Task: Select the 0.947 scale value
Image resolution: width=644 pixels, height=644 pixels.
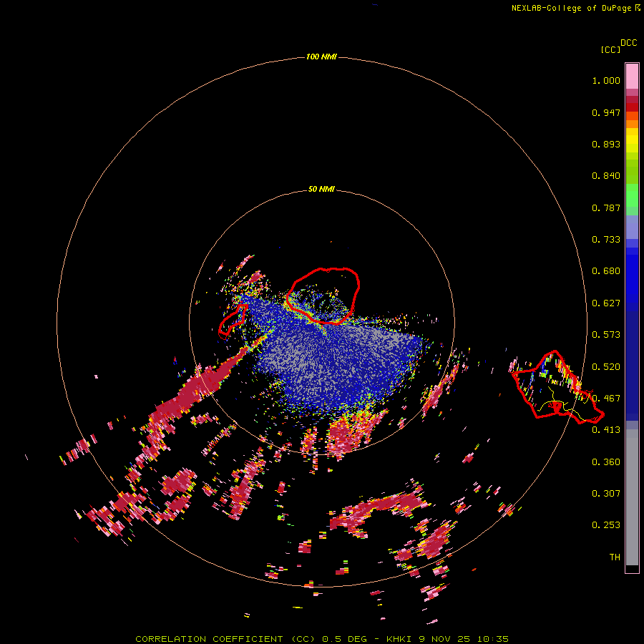Action: (606, 112)
